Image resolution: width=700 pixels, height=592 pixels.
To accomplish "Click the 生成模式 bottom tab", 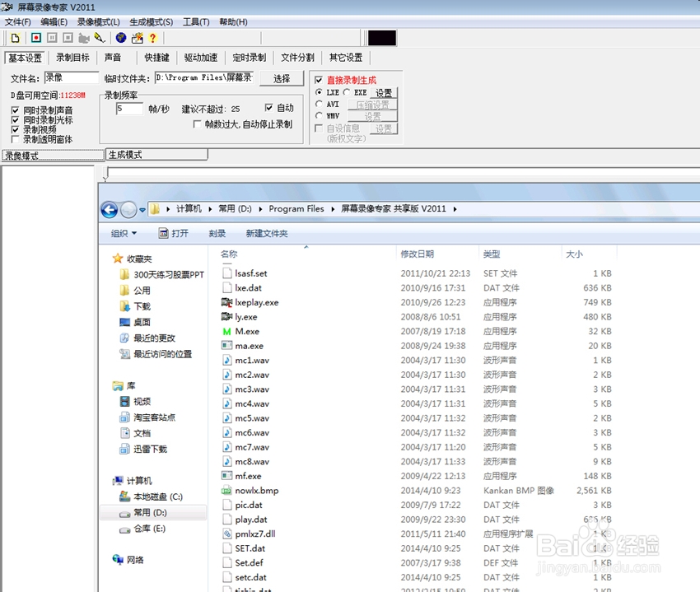I will click(156, 155).
